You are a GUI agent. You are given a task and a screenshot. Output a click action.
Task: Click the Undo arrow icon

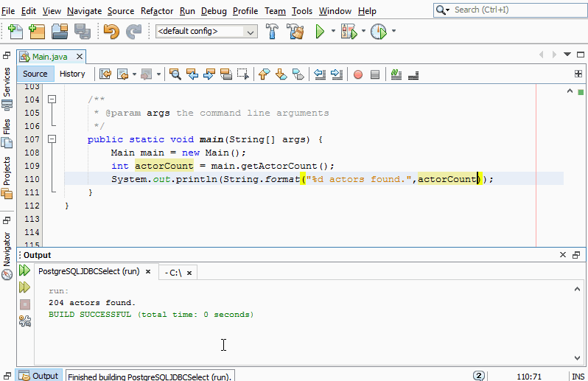coord(111,32)
